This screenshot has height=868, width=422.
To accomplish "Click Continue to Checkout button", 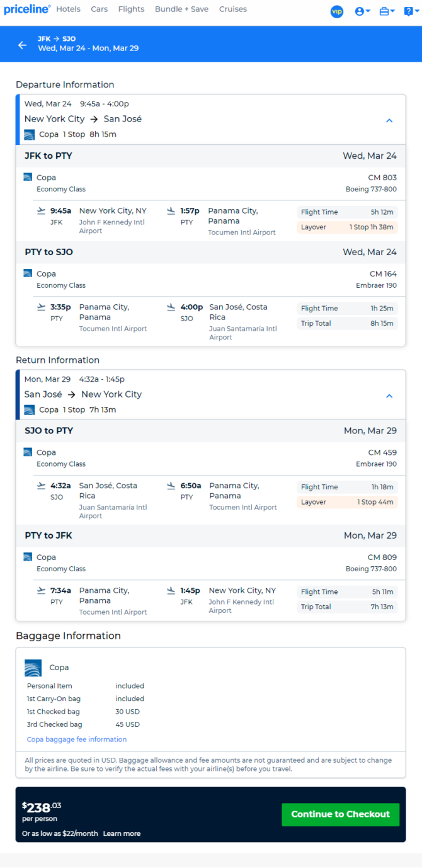I will pyautogui.click(x=341, y=814).
